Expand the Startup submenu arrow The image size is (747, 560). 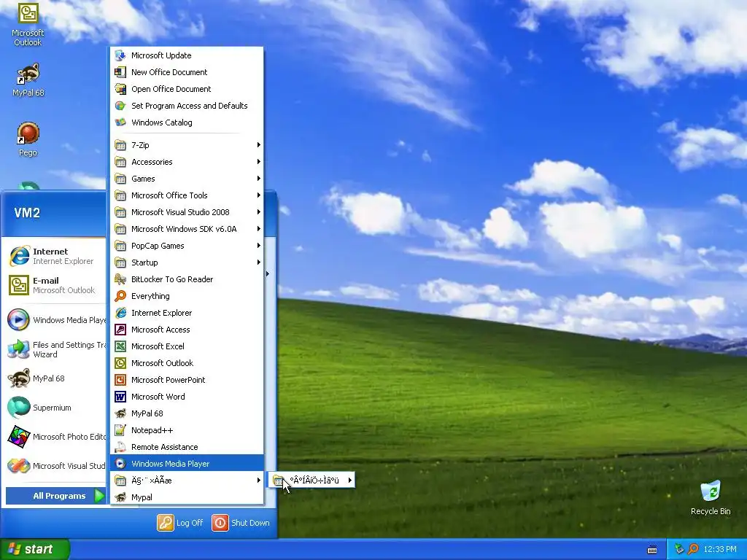259,262
